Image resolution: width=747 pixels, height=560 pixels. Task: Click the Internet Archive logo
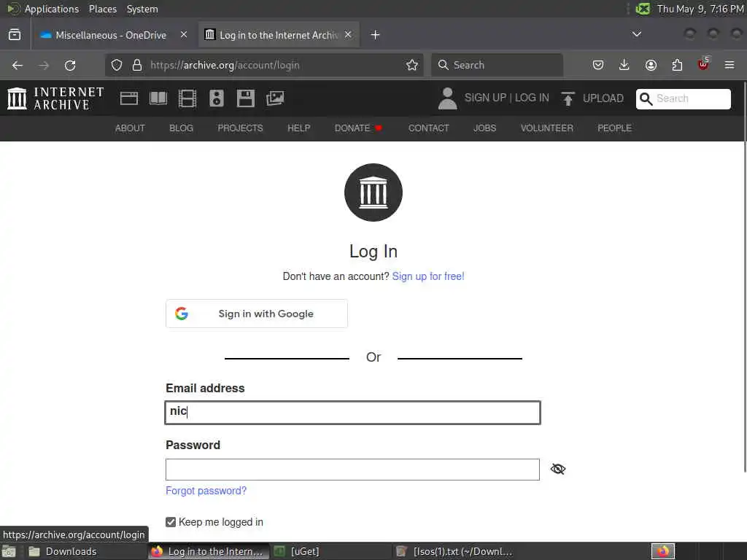click(x=55, y=98)
